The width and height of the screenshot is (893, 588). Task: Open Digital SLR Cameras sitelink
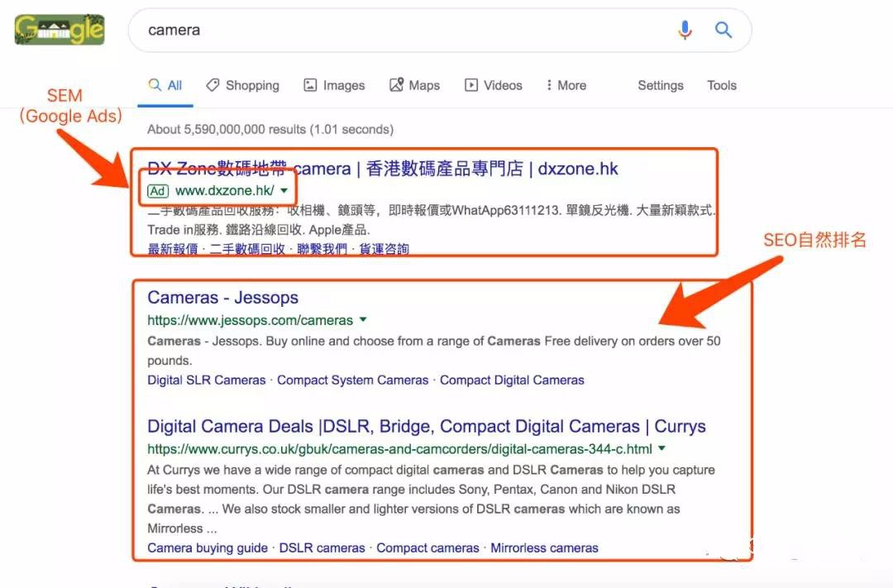coord(206,380)
